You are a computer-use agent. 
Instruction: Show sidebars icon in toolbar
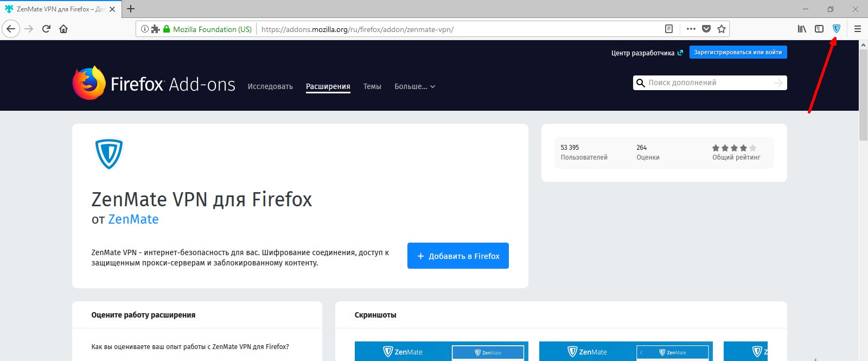coord(819,29)
